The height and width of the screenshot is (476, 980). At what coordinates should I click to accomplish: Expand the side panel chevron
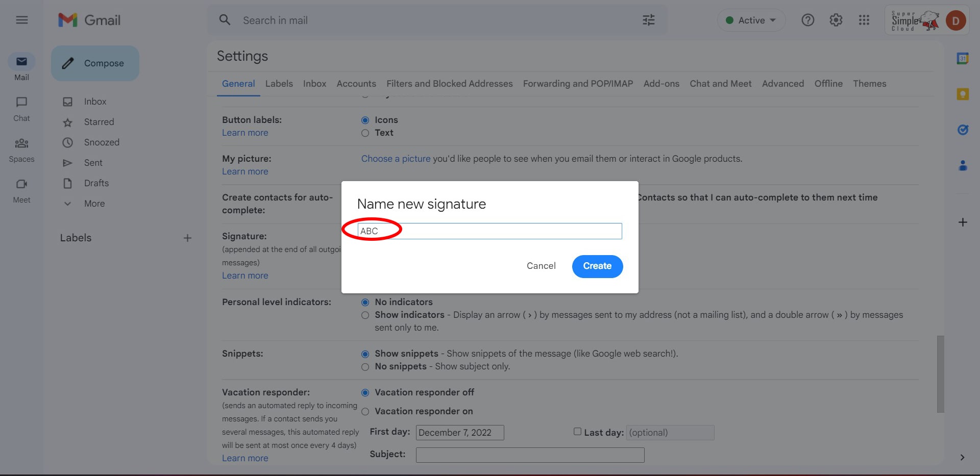tap(962, 457)
